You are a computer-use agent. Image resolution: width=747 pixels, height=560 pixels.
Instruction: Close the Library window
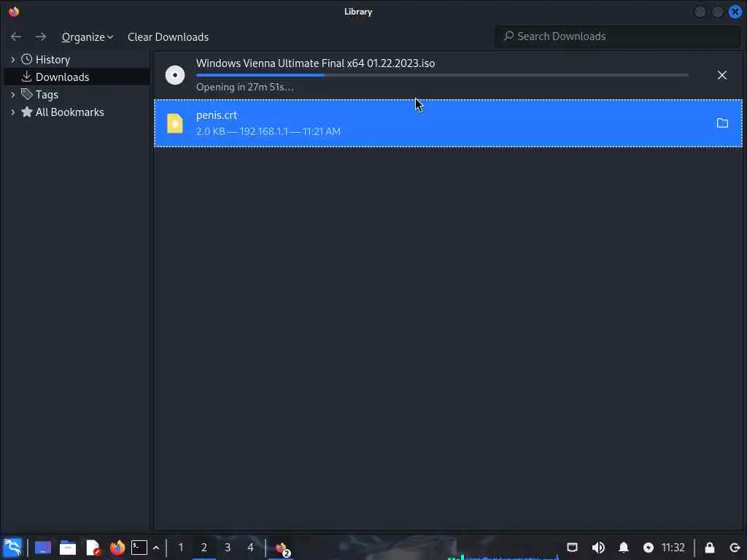tap(735, 12)
